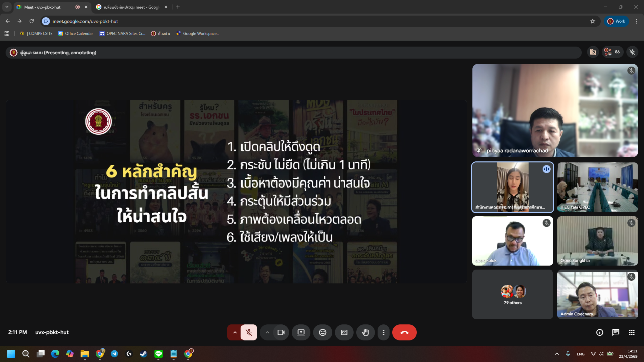The width and height of the screenshot is (644, 362).
Task: Open the chat with everyone panel
Action: coord(615,332)
